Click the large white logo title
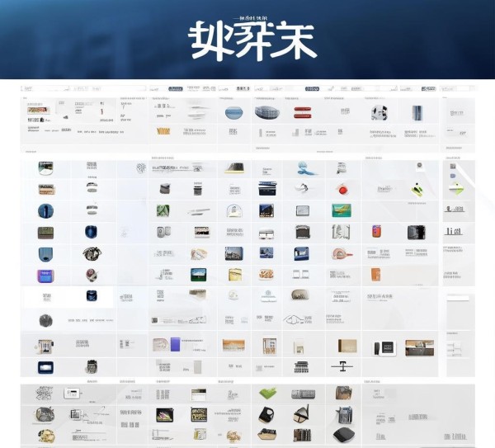This screenshot has width=495, height=448. (x=252, y=40)
